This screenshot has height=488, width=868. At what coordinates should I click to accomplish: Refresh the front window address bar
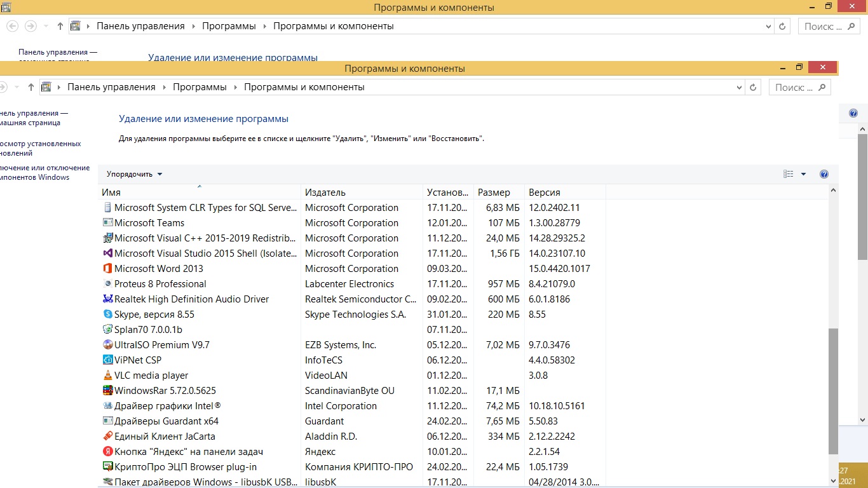click(754, 87)
